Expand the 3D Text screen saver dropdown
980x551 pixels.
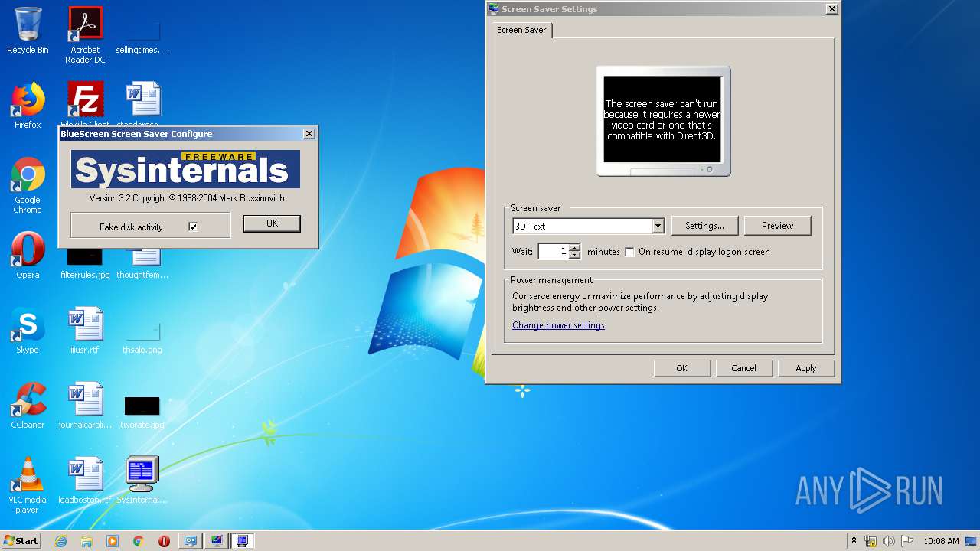tap(658, 226)
